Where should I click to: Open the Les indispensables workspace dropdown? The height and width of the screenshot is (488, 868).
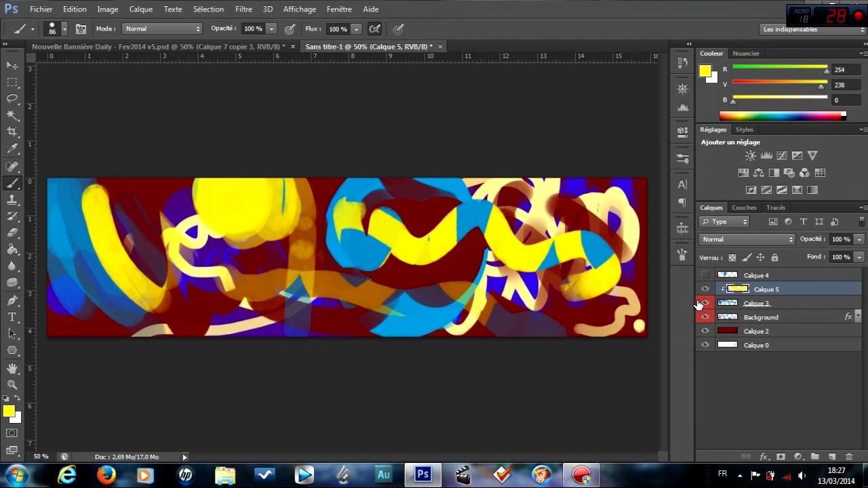pyautogui.click(x=813, y=29)
